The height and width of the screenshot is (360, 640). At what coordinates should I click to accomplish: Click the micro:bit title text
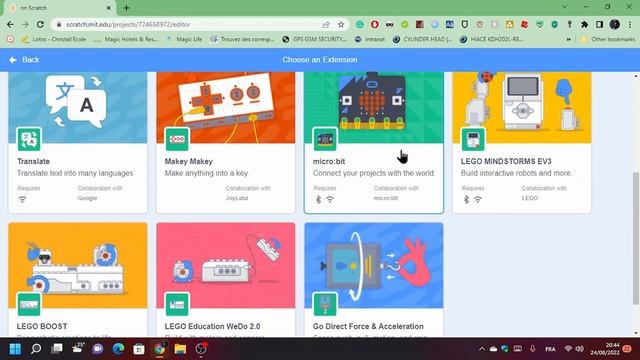coord(329,161)
